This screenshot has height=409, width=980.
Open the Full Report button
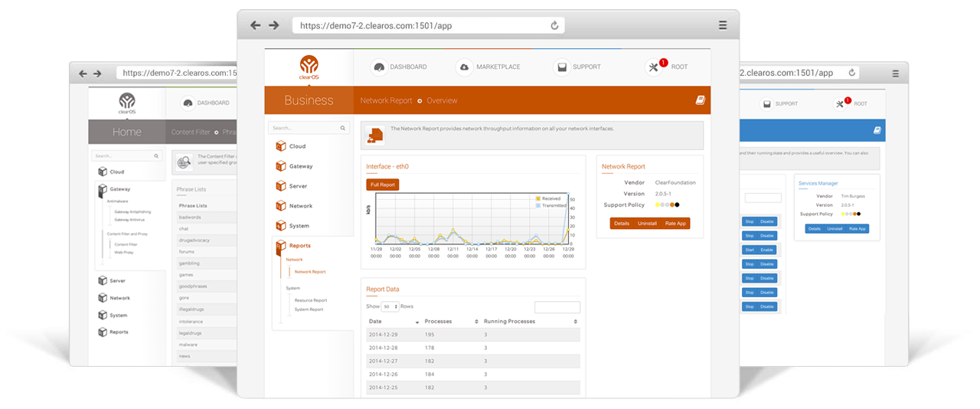383,185
